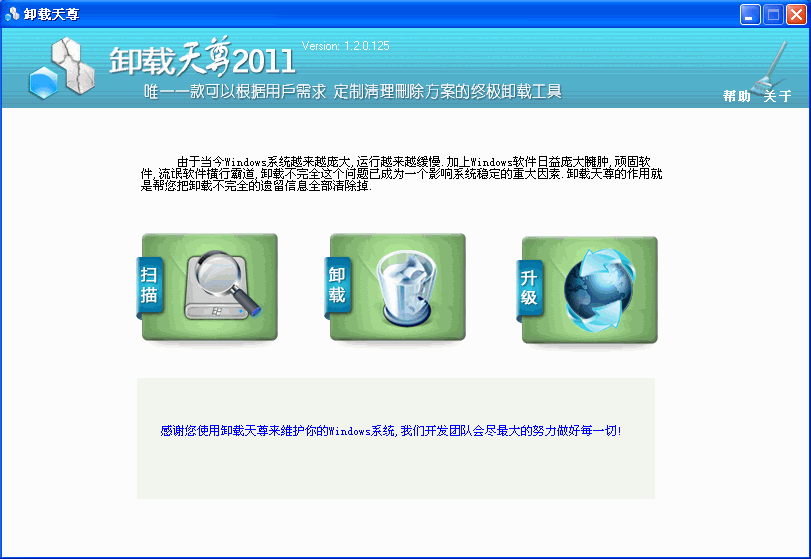Click the Version 1.2.0.125 text
Viewport: 811px width, 559px height.
pyautogui.click(x=346, y=46)
